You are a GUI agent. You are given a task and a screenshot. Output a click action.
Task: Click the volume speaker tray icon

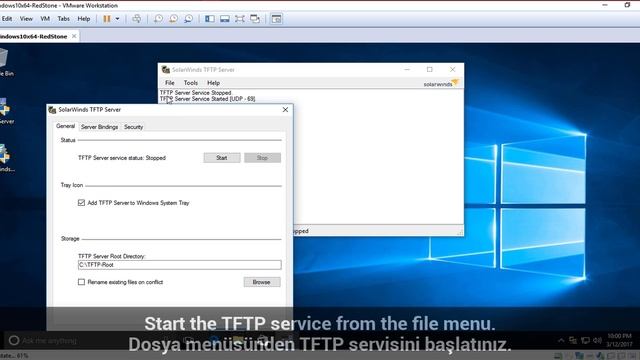[x=597, y=340]
